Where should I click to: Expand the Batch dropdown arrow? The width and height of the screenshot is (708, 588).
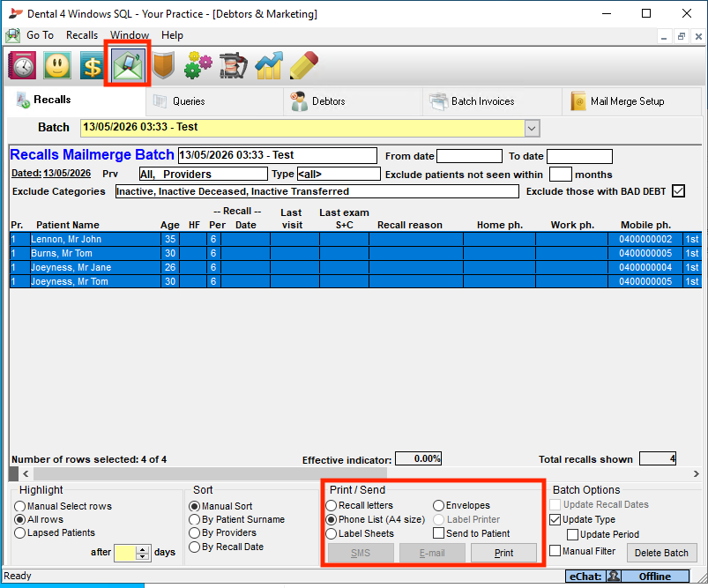coord(532,128)
